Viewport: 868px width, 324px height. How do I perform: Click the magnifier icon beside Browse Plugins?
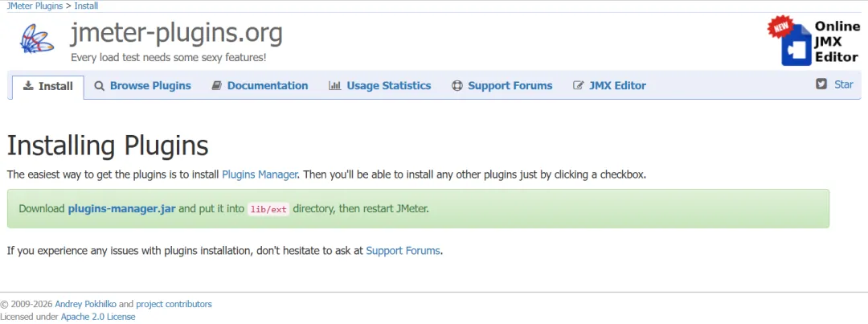pyautogui.click(x=100, y=86)
